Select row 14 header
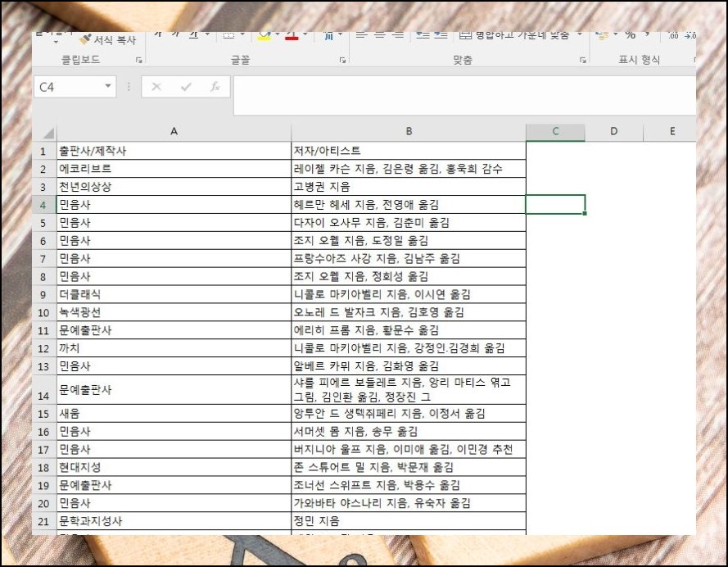The width and height of the screenshot is (728, 567). coord(43,390)
